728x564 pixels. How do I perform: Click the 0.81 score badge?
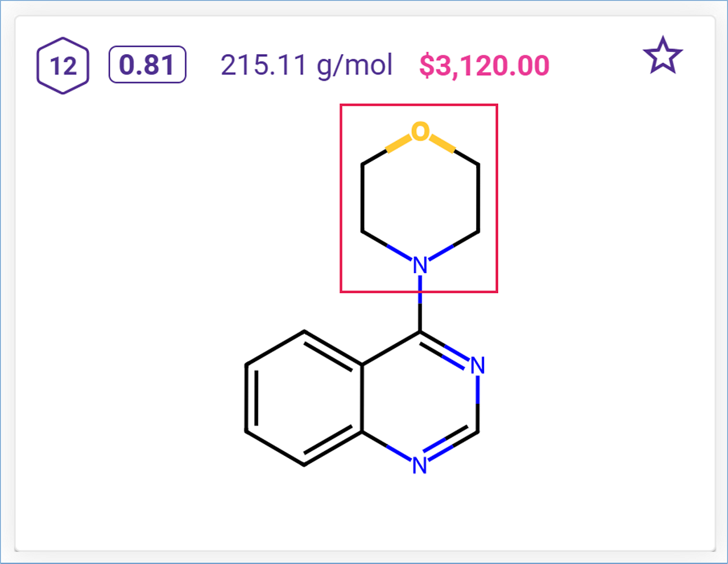tap(147, 65)
